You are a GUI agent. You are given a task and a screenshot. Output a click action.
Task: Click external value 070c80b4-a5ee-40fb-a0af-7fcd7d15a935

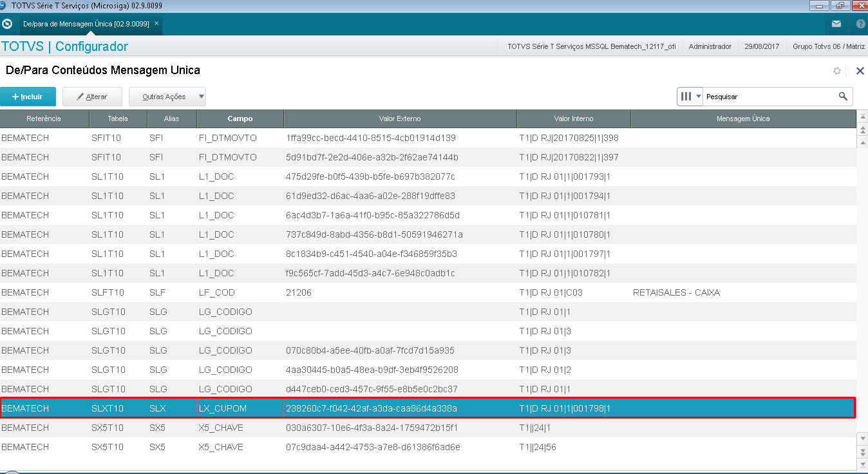[370, 350]
